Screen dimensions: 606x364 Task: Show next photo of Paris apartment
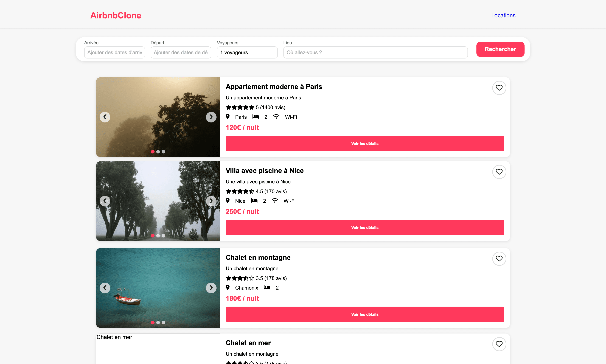click(x=211, y=117)
